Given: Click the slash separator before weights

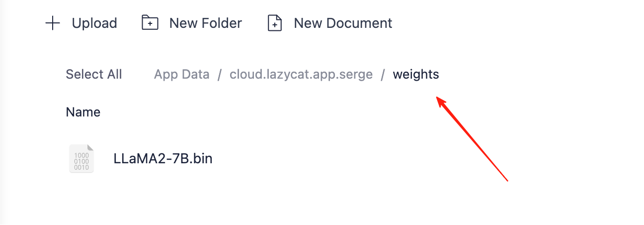Looking at the screenshot, I should pyautogui.click(x=383, y=75).
